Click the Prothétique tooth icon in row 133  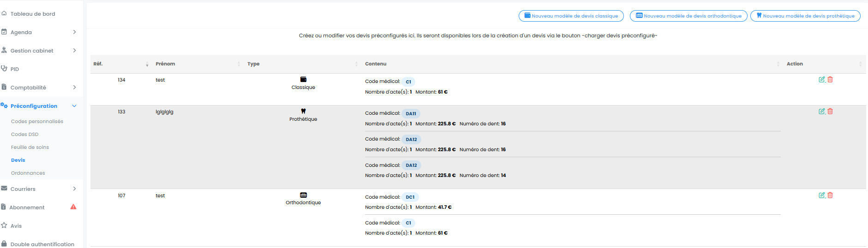tap(303, 111)
